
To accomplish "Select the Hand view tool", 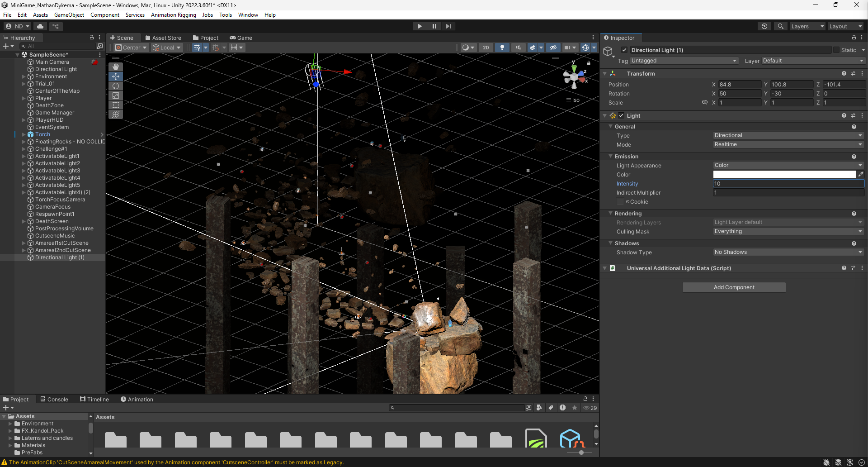I will (116, 67).
